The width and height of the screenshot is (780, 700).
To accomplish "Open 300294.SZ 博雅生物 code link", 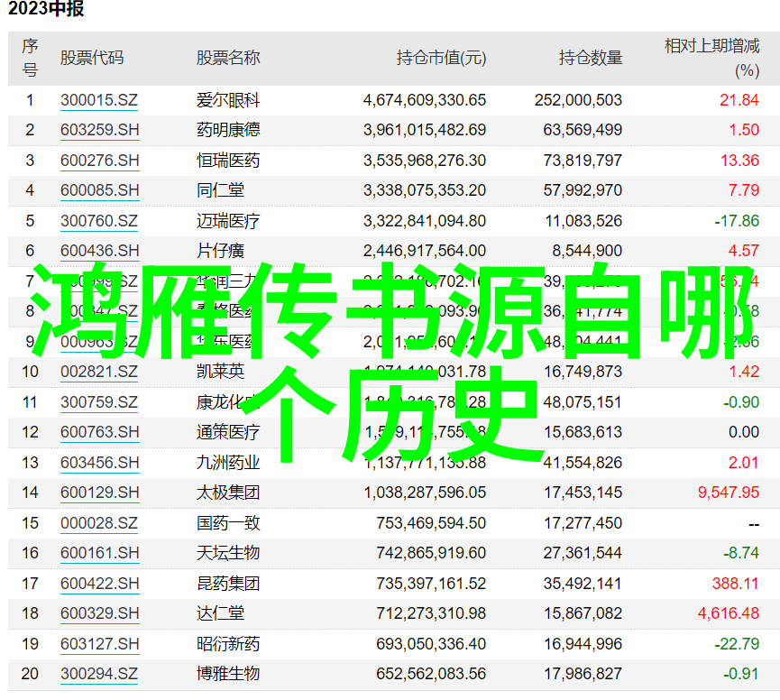I will (x=99, y=674).
